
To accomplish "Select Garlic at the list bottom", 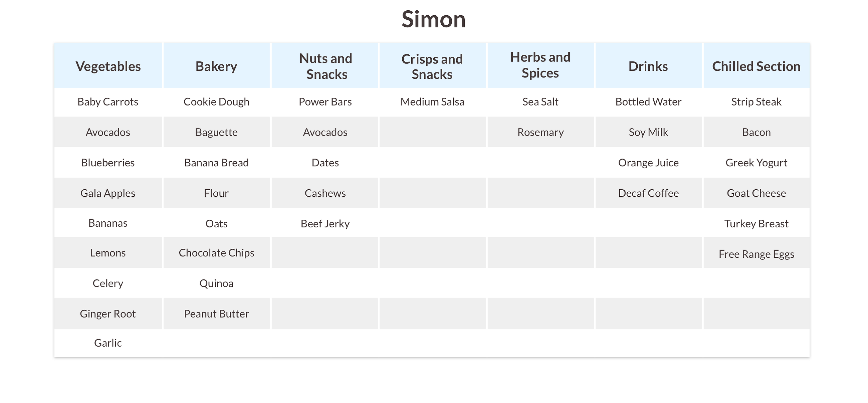I will (x=108, y=343).
